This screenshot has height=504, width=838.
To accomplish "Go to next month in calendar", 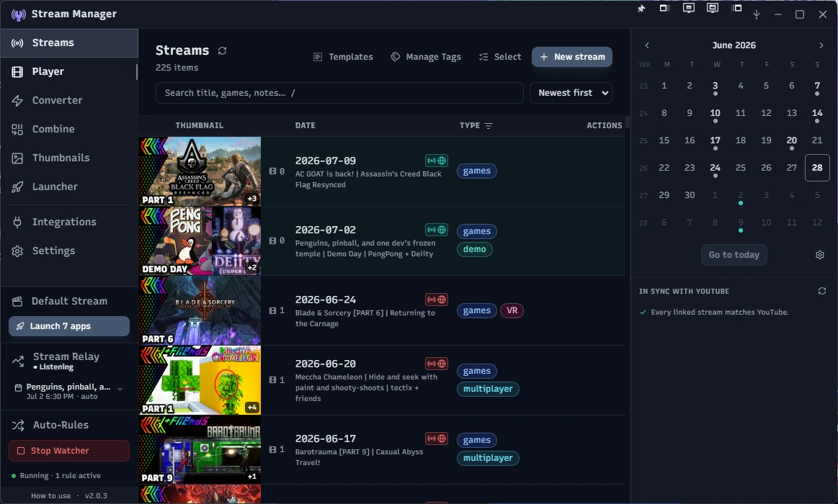I will [821, 45].
